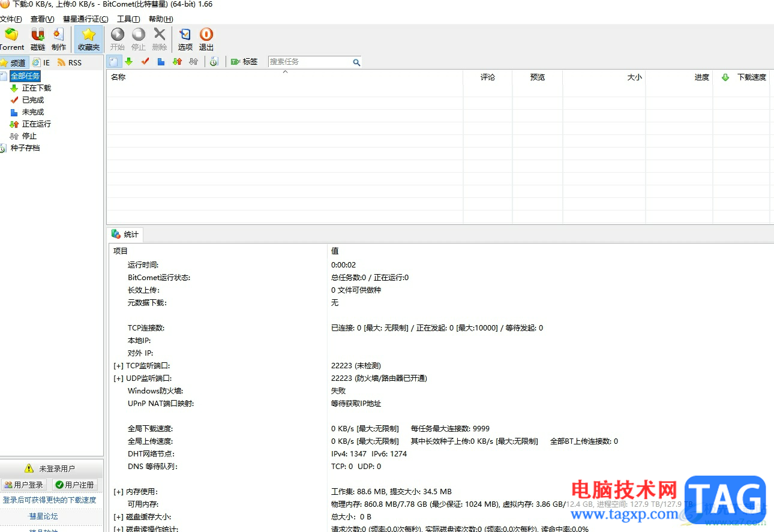Image resolution: width=774 pixels, height=532 pixels.
Task: Open 彗星通行证(C) menu
Action: (85, 19)
